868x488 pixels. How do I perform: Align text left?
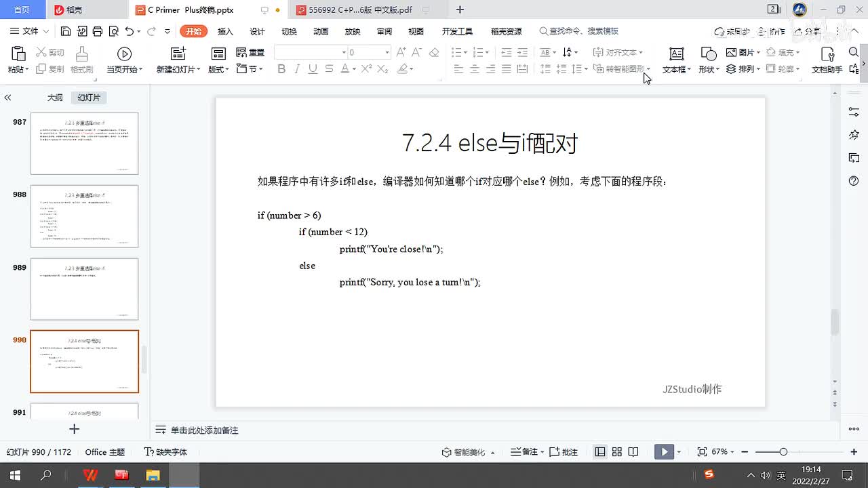(458, 69)
